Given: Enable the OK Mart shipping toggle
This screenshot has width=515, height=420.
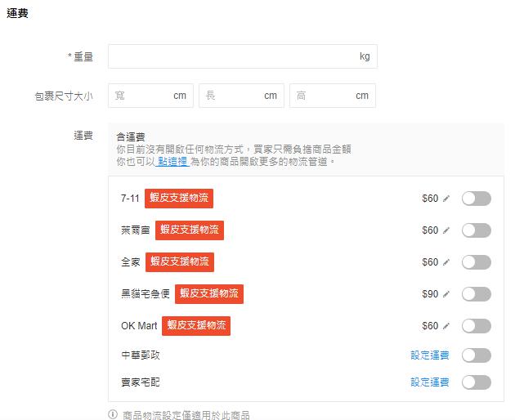Looking at the screenshot, I should point(477,326).
